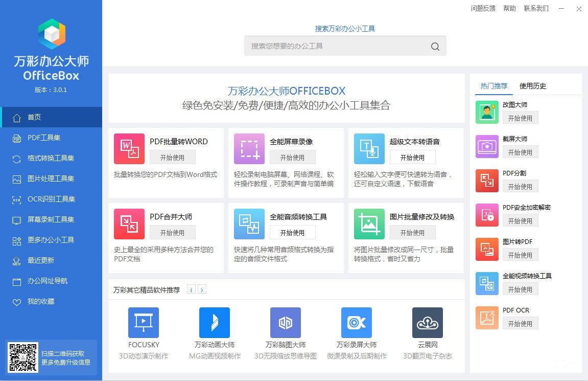Open the PDF工具集 sidebar icon
Image resolution: width=588 pixels, height=381 pixels.
(x=17, y=138)
